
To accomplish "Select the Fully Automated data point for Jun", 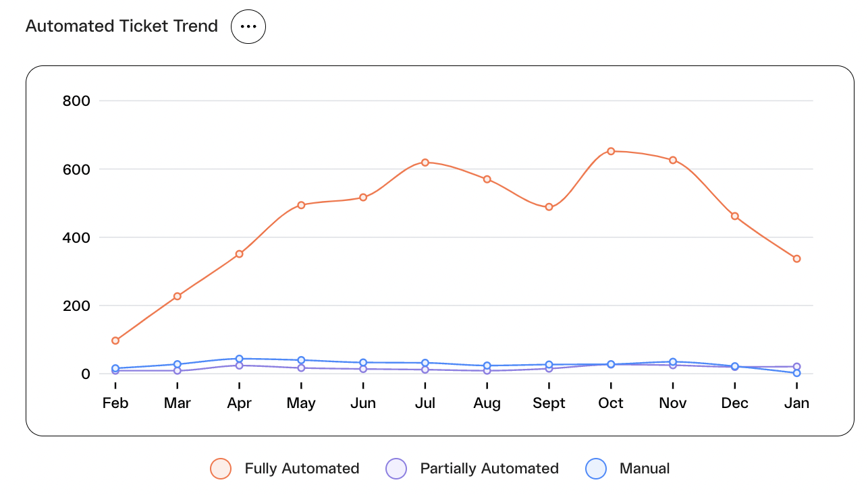I will tap(363, 198).
